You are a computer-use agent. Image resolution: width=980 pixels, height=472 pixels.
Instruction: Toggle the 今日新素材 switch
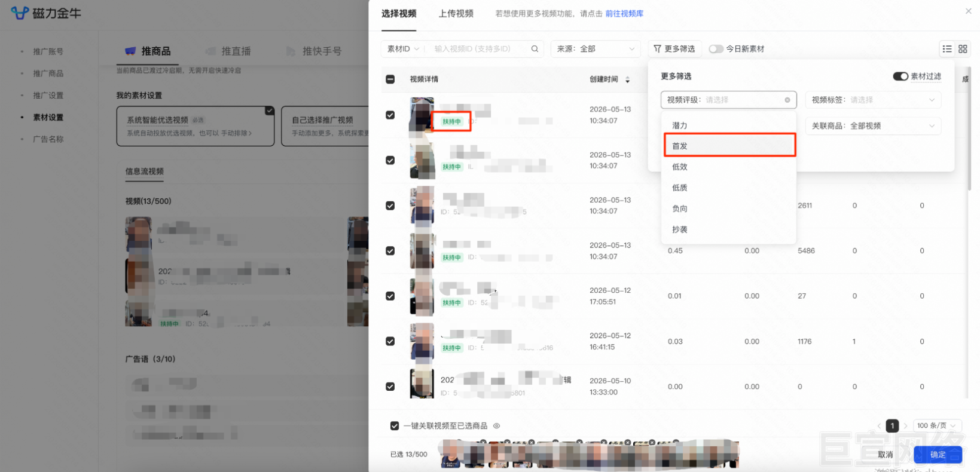point(716,49)
